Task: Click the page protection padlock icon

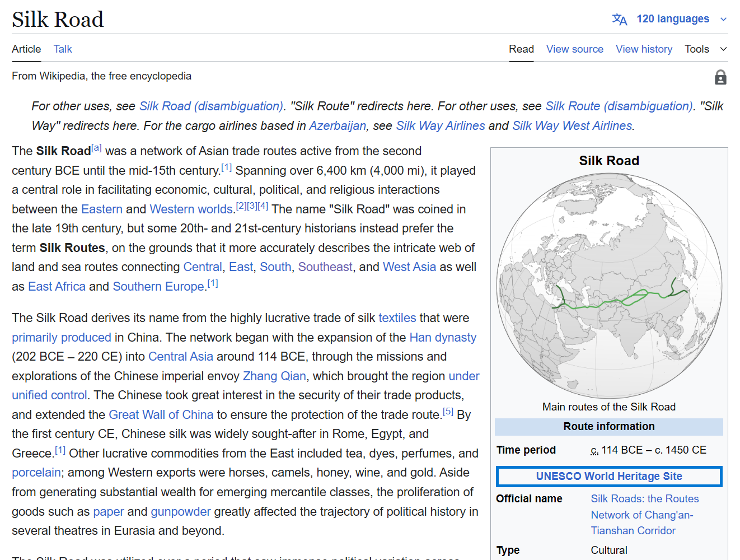Action: 720,77
